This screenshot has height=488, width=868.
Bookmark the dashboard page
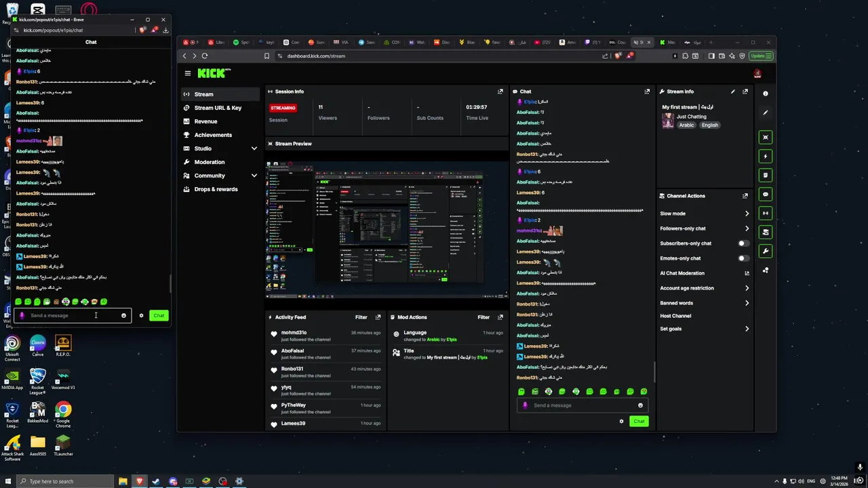pyautogui.click(x=267, y=56)
